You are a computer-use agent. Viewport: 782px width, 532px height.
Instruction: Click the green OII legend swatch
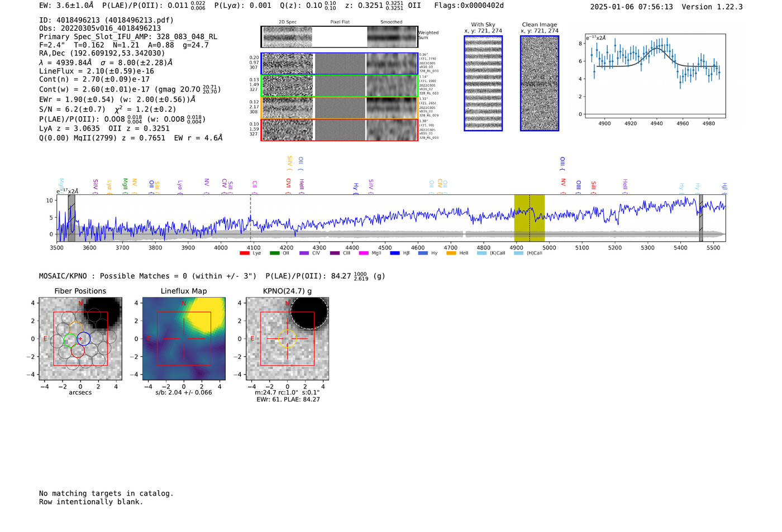tap(274, 253)
